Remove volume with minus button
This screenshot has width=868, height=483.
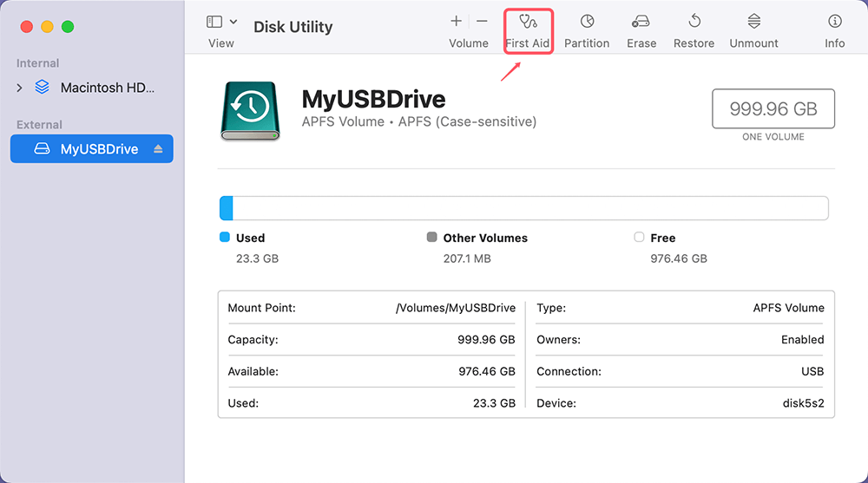pos(483,22)
